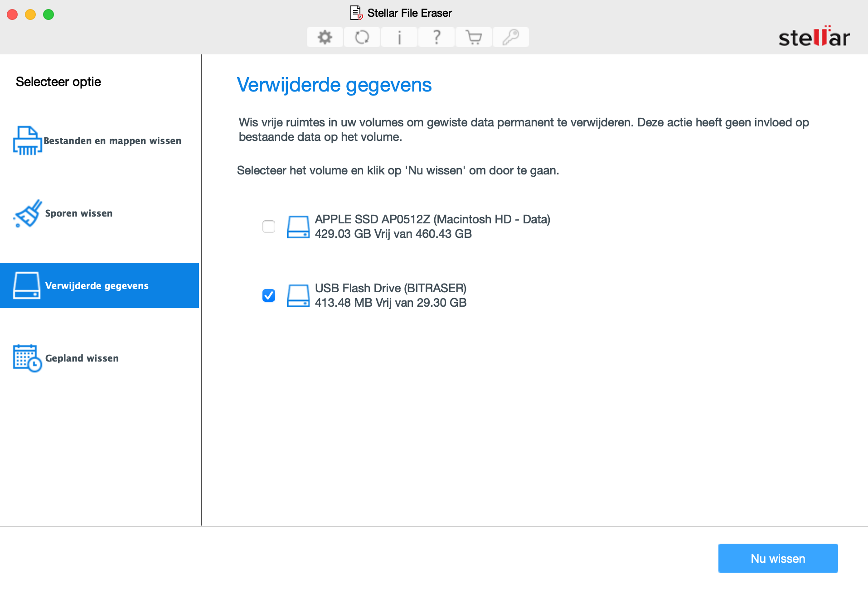Select Gepland wissen option
868x589 pixels.
pos(100,358)
